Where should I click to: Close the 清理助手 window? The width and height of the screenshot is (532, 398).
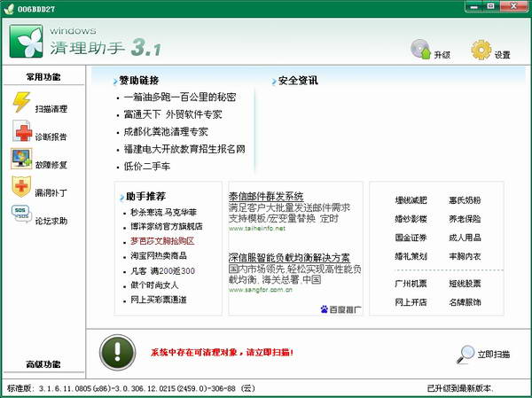513,6
